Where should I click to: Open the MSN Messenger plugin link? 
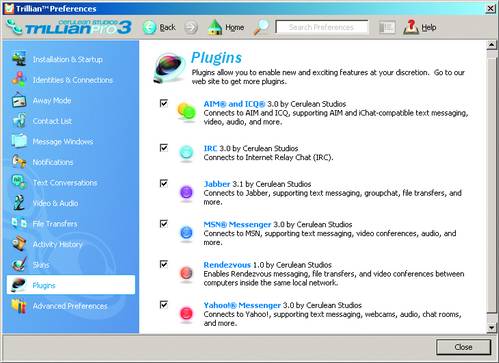coord(237,224)
